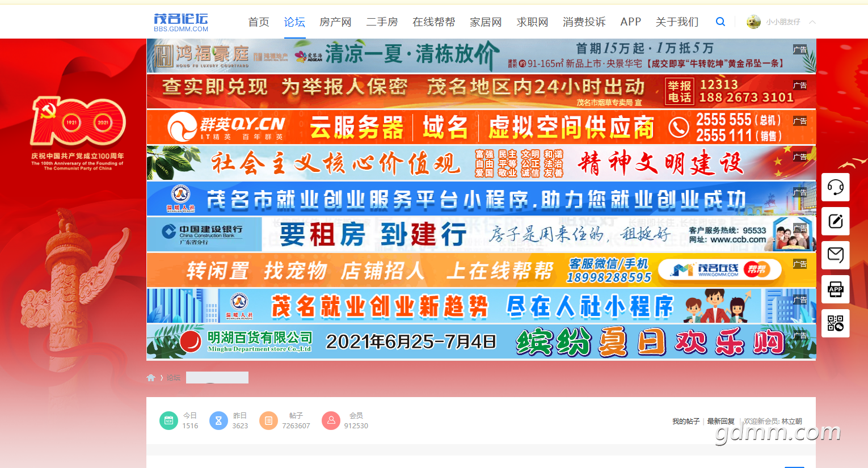The height and width of the screenshot is (468, 868).
Task: Click the new post edit pencil icon
Action: (836, 221)
